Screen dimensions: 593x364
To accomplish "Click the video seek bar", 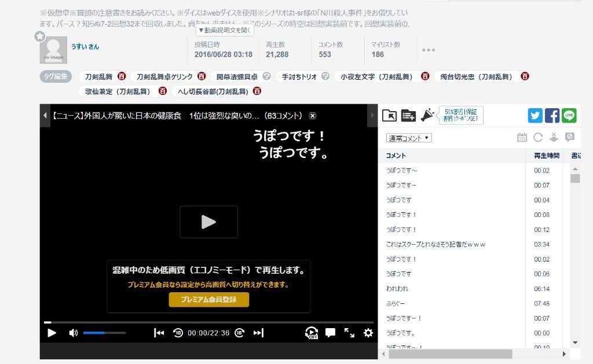I will pos(208,322).
